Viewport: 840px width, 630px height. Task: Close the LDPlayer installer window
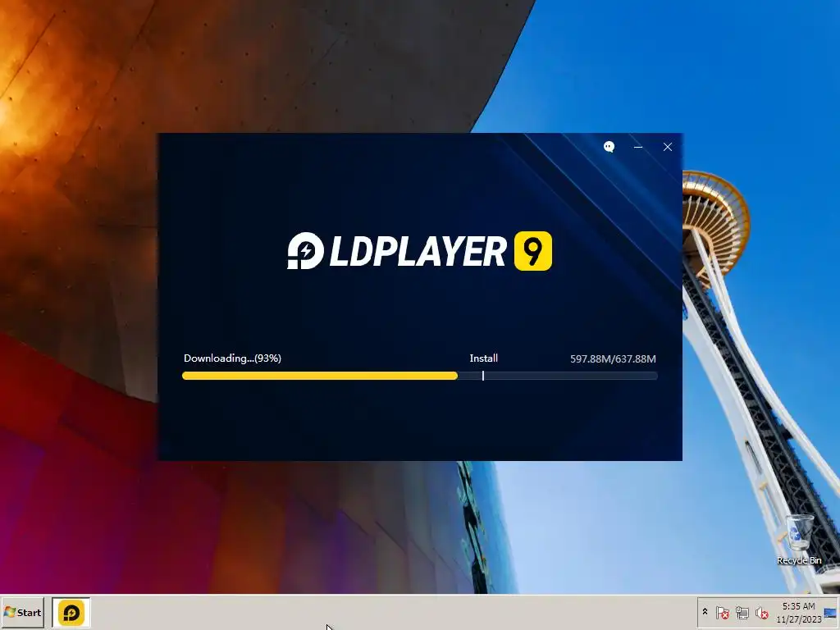click(668, 147)
